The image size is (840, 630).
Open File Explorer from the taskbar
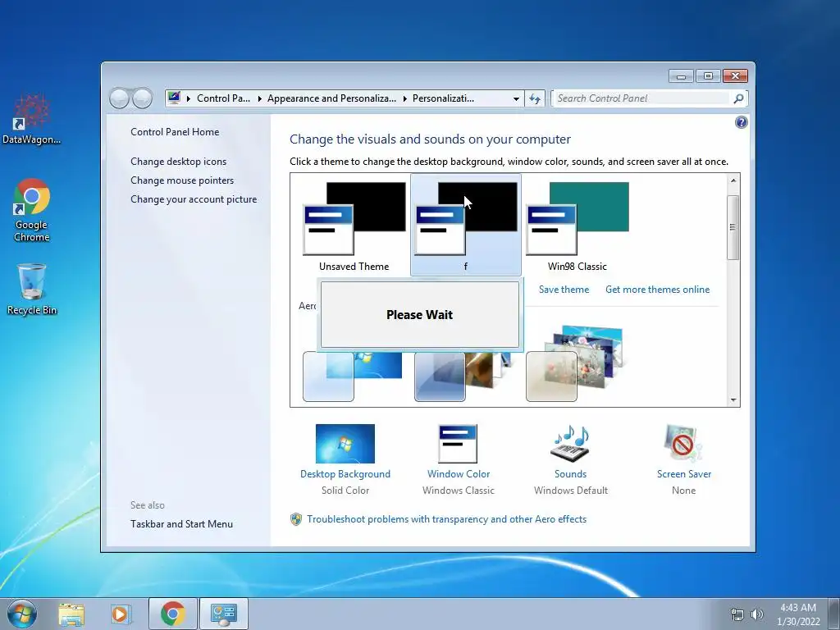click(x=71, y=614)
